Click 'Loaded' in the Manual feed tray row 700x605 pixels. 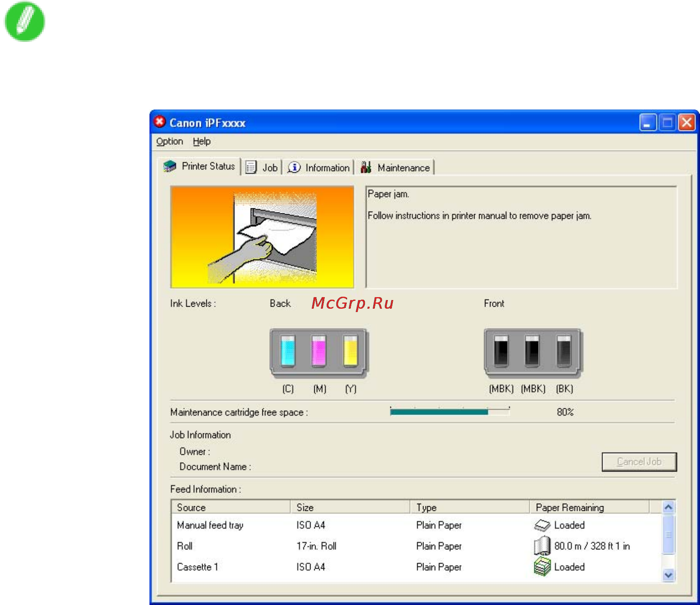[569, 525]
